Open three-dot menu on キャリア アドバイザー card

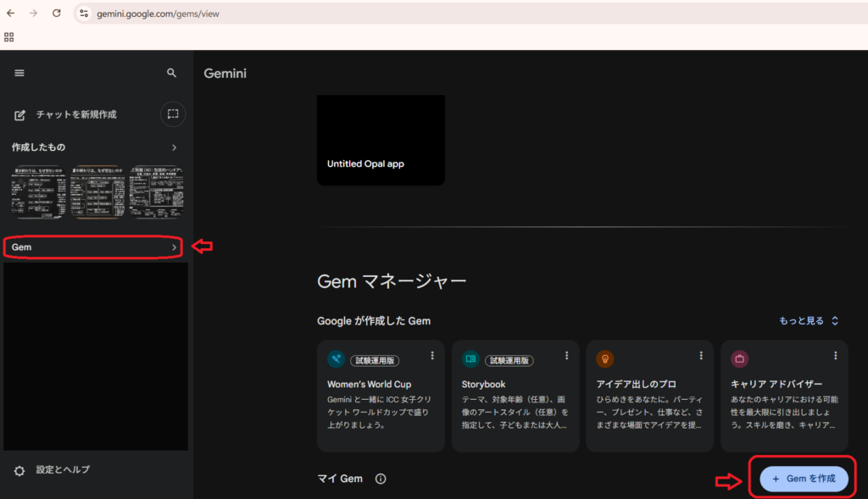click(836, 356)
